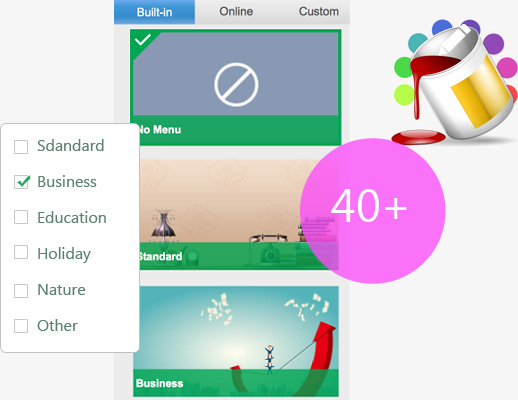Enable the Nature checkbox
Viewport: 518px width, 400px height.
(x=21, y=291)
